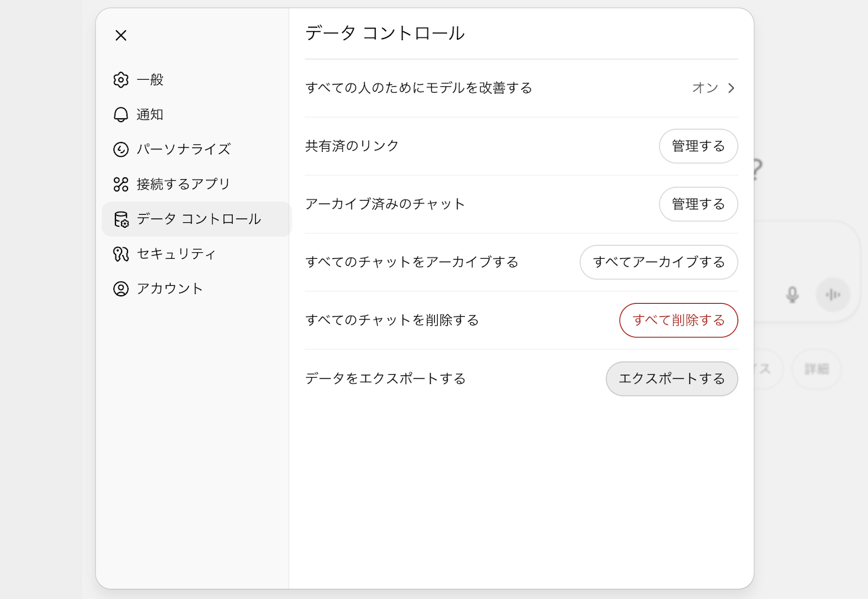This screenshot has width=868, height=599.
Task: Click 管理する next to 共有済のリンク
Action: tap(698, 146)
